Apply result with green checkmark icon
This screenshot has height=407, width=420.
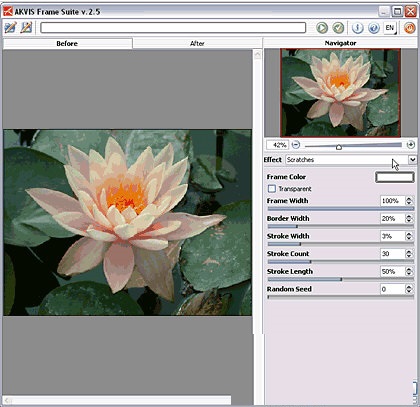click(338, 28)
